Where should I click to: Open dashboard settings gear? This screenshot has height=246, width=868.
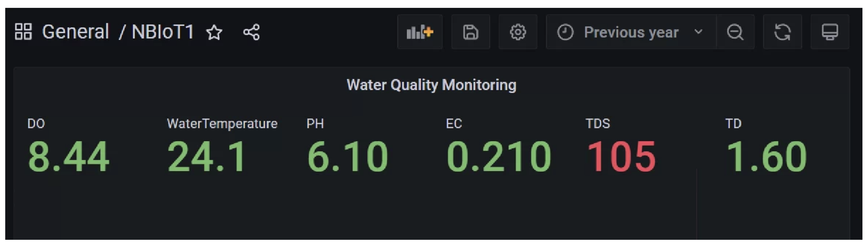[518, 32]
